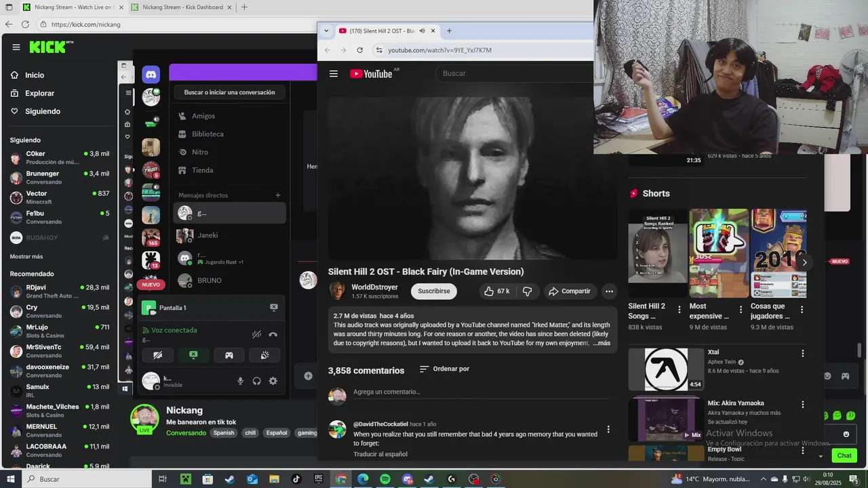The width and height of the screenshot is (868, 488).
Task: Select the Spanish tag on Nickang stream
Action: coord(223,433)
